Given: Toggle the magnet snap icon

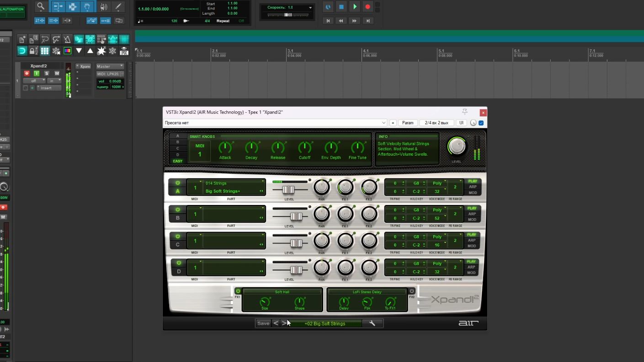Looking at the screenshot, I should 22,51.
